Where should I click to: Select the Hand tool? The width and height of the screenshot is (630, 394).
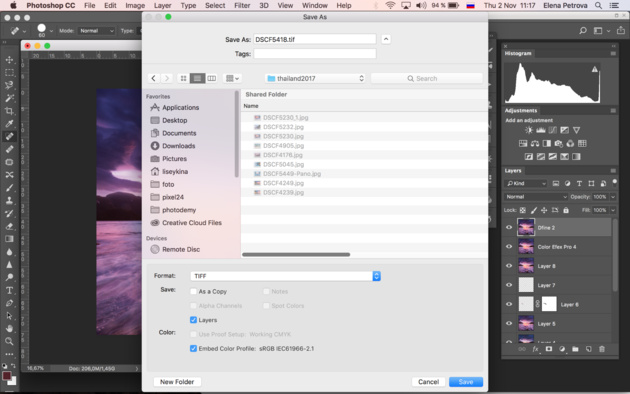click(9, 329)
